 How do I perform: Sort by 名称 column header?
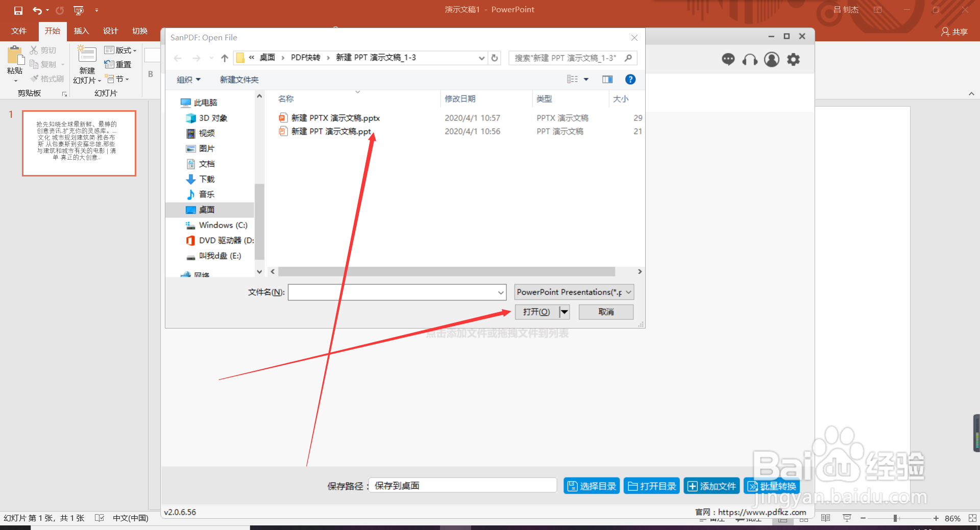point(286,99)
